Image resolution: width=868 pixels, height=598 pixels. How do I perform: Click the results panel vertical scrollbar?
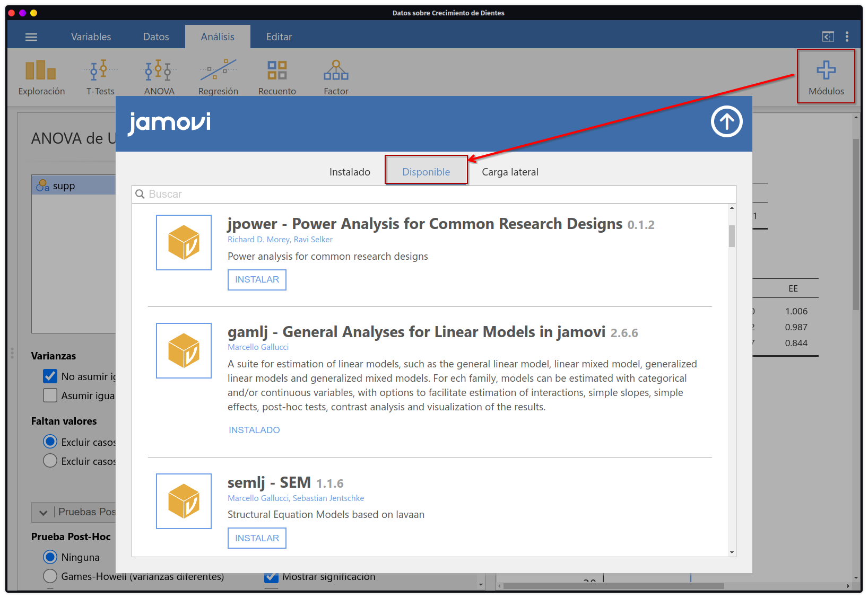(x=856, y=225)
